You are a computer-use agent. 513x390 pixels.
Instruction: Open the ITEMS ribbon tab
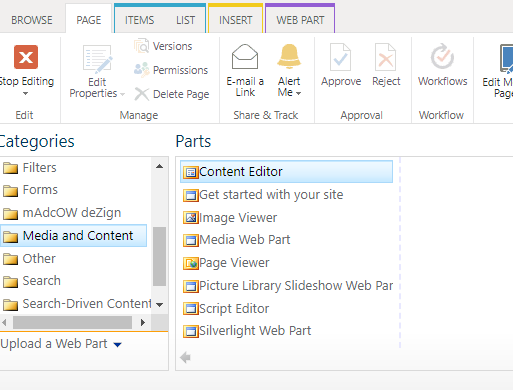[139, 20]
